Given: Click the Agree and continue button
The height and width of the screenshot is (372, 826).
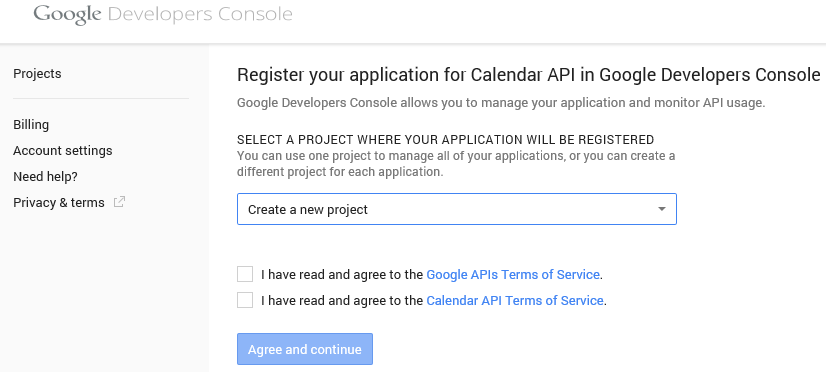Looking at the screenshot, I should point(305,349).
